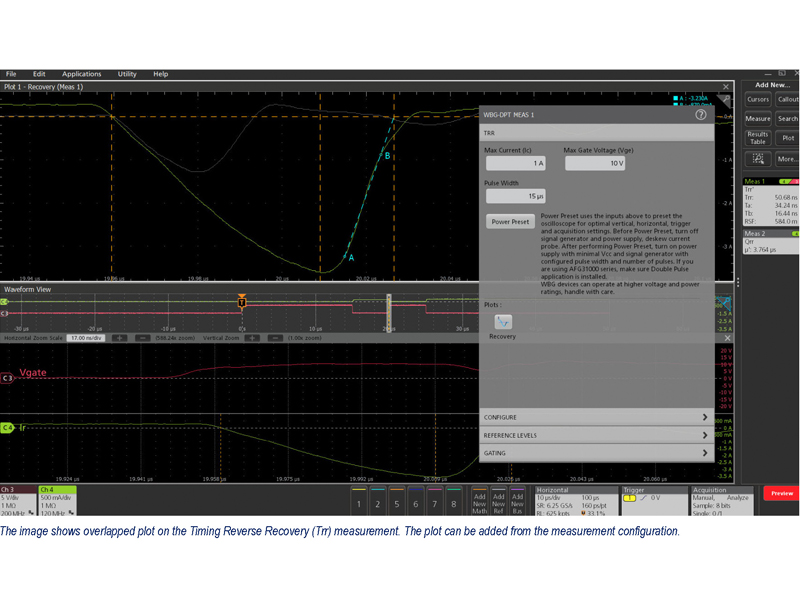The image size is (800, 600).
Task: Toggle channel 2 button on
Action: [377, 504]
